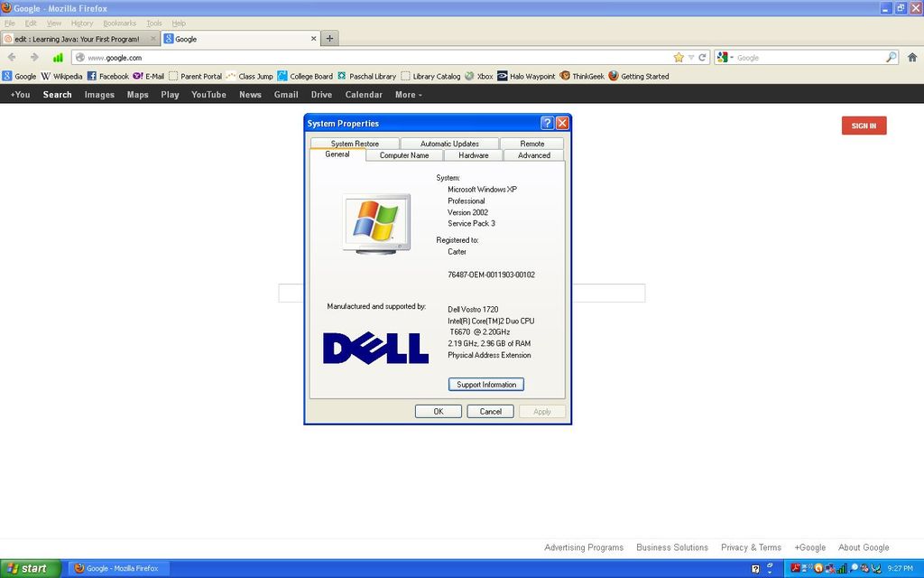Open the File menu

pos(9,23)
